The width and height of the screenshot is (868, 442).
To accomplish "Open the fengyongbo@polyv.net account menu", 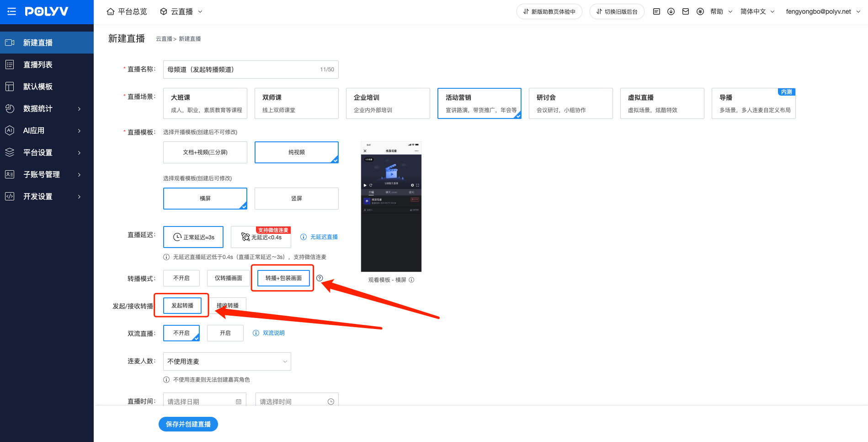I will tap(823, 12).
